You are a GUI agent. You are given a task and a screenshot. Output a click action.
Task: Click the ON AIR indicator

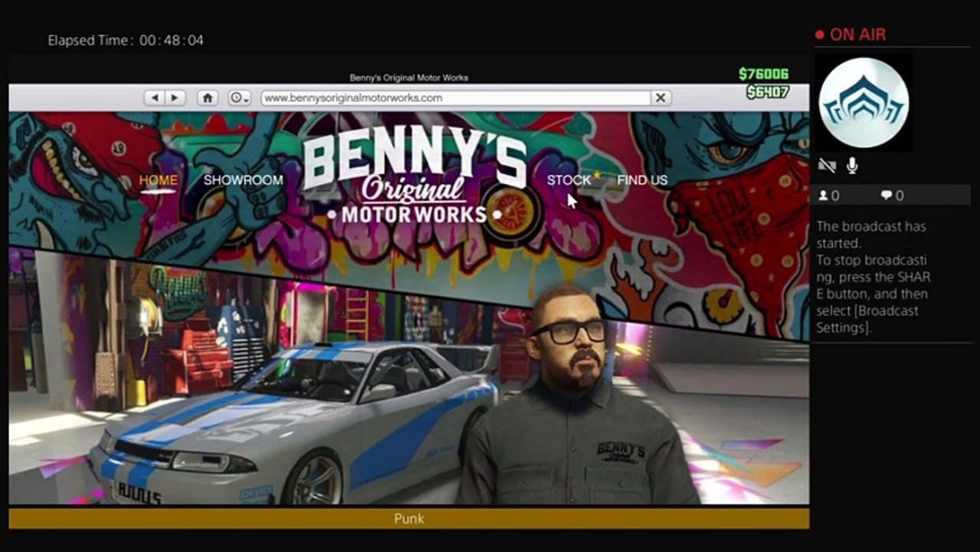pos(851,34)
